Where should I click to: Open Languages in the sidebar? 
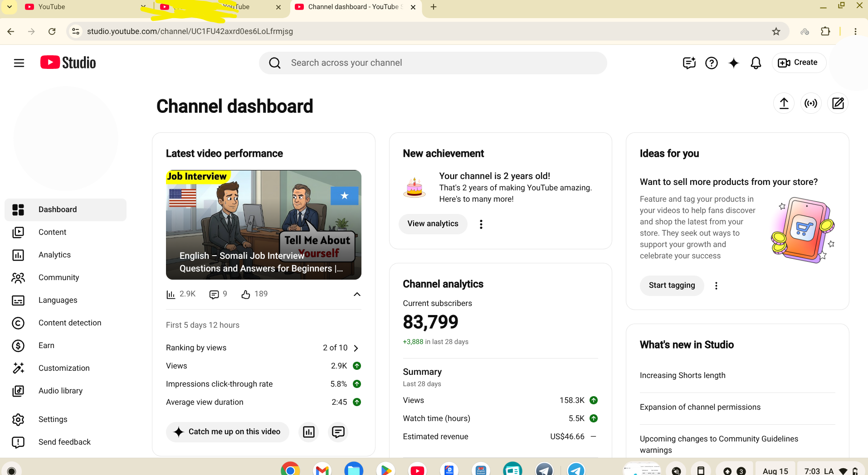(x=65, y=301)
